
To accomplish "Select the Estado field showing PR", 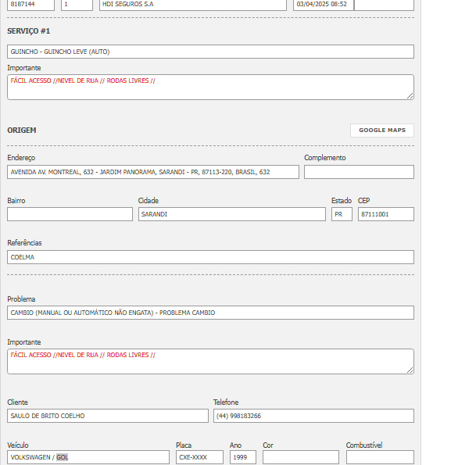I will (342, 214).
